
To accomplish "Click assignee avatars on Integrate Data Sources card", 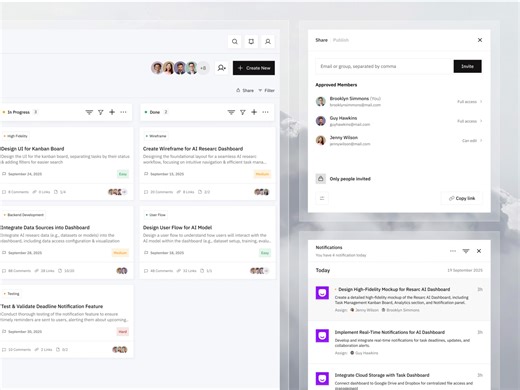I will coord(122,271).
